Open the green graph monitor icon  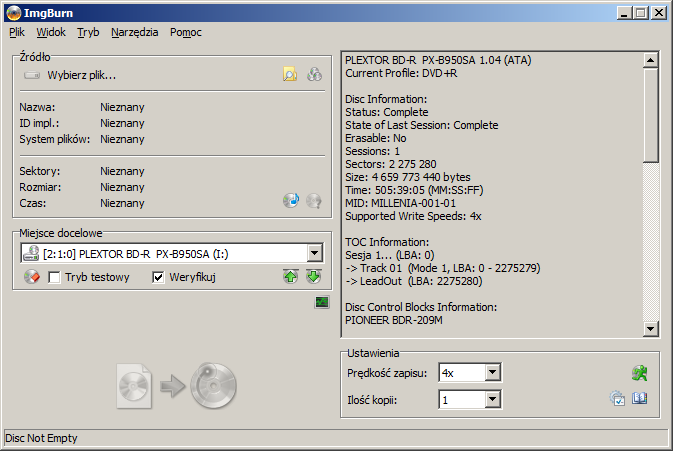coord(322,303)
